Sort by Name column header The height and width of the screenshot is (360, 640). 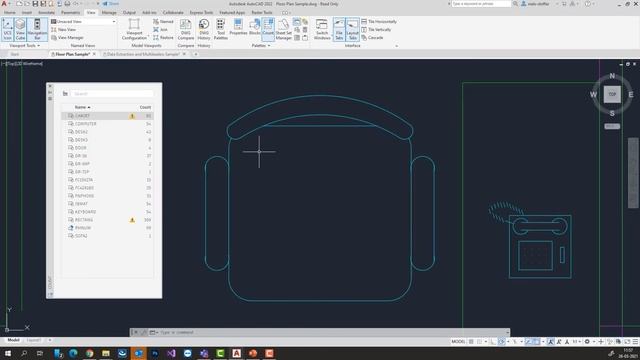(x=82, y=107)
